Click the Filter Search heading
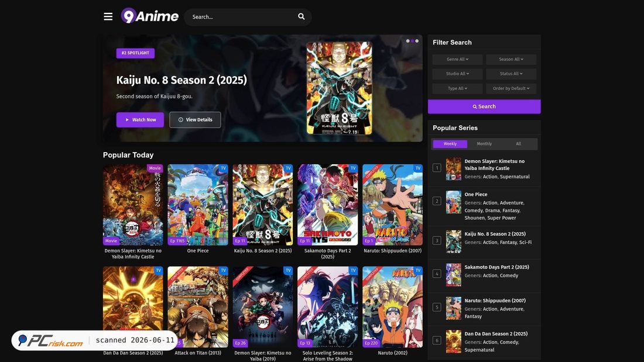The image size is (644, 362). [452, 42]
